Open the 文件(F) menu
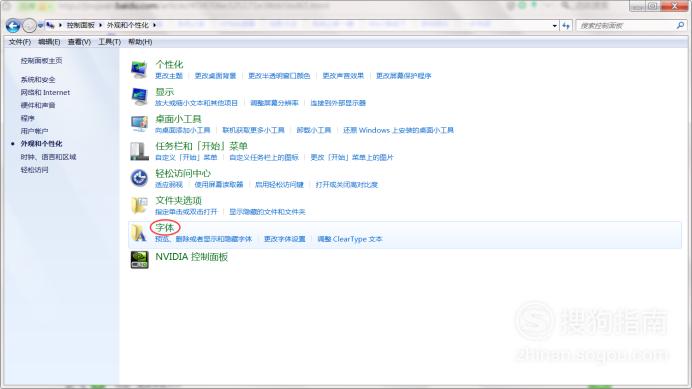The height and width of the screenshot is (389, 692). click(19, 42)
